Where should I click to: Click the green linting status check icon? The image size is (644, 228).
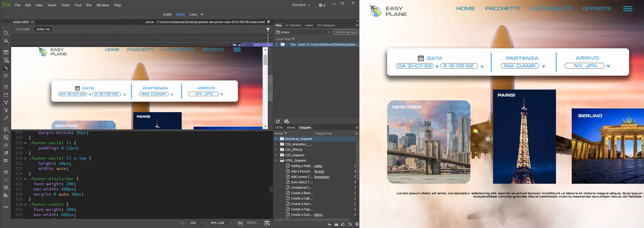tap(182, 223)
